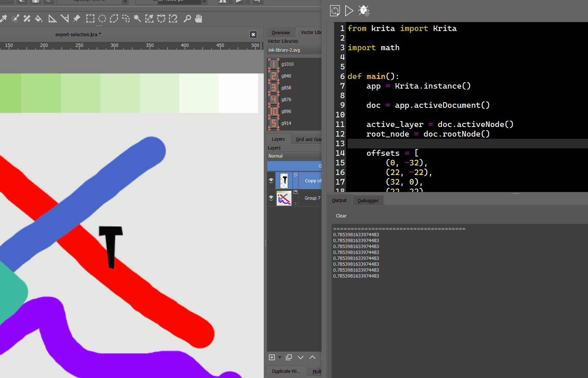Open the Normal blending mode dropdown
This screenshot has width=588, height=378.
(294, 156)
